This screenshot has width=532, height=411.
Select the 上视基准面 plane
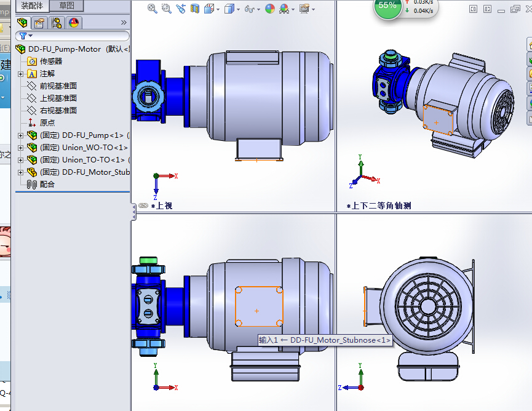(58, 98)
